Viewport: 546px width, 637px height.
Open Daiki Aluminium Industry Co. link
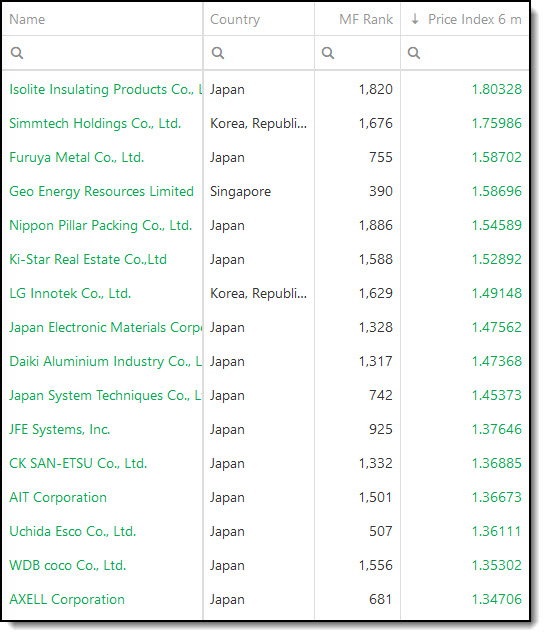tap(106, 362)
